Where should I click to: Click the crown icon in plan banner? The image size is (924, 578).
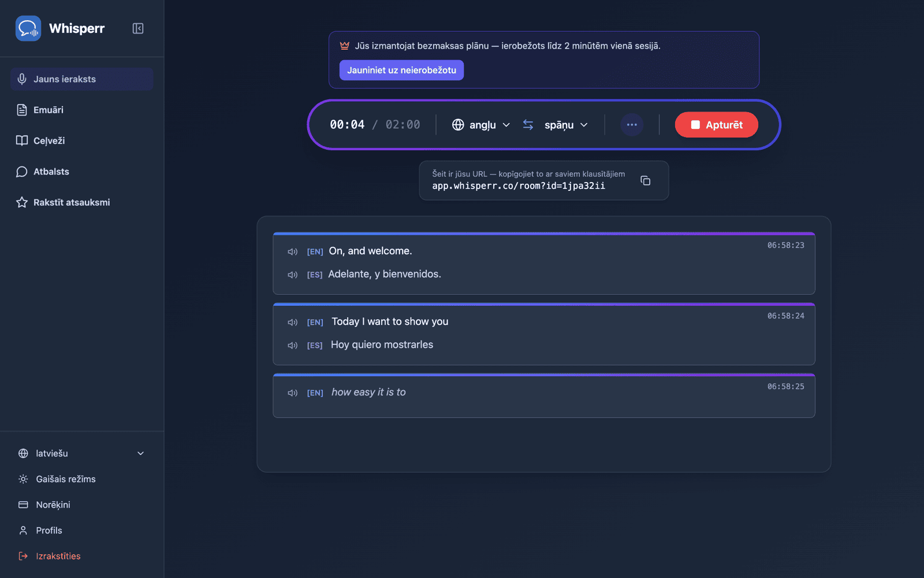click(x=345, y=46)
